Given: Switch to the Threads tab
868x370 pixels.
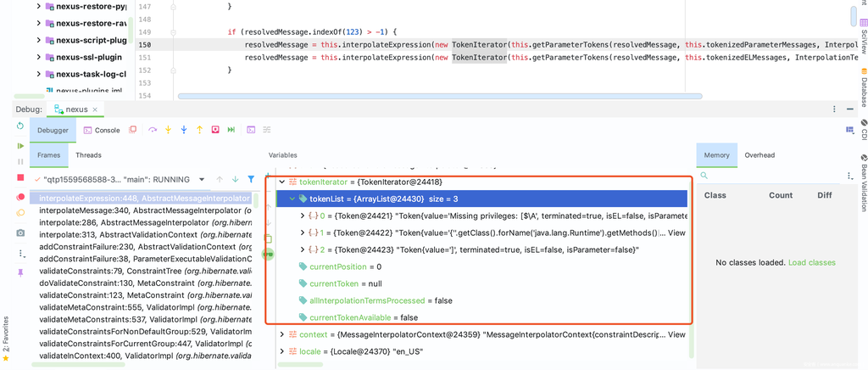Looking at the screenshot, I should point(88,155).
